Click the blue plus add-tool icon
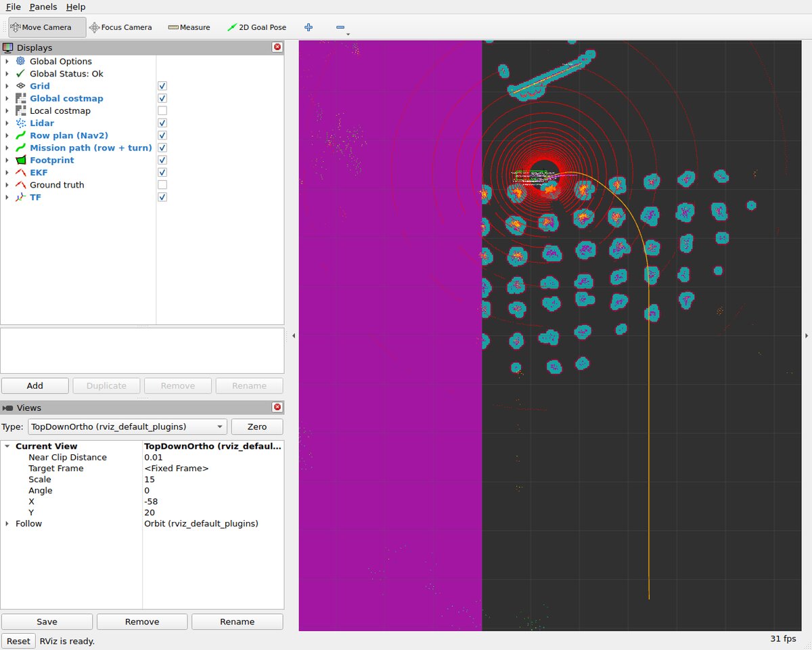This screenshot has height=650, width=812. click(309, 27)
